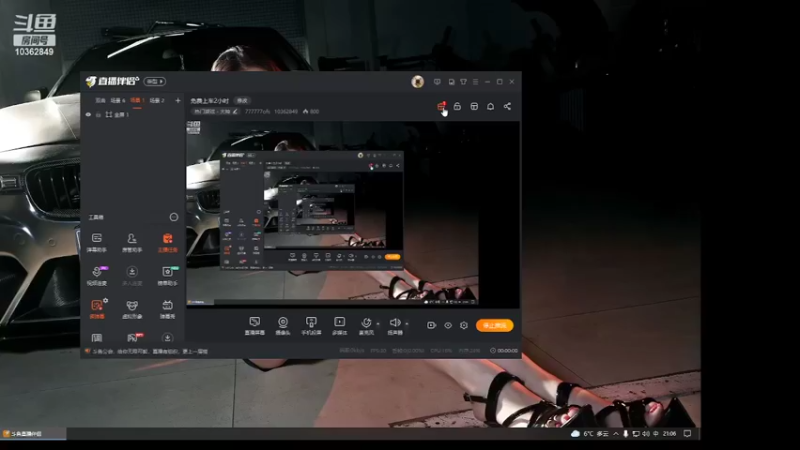Click the microphone icon in system tray

626,434
